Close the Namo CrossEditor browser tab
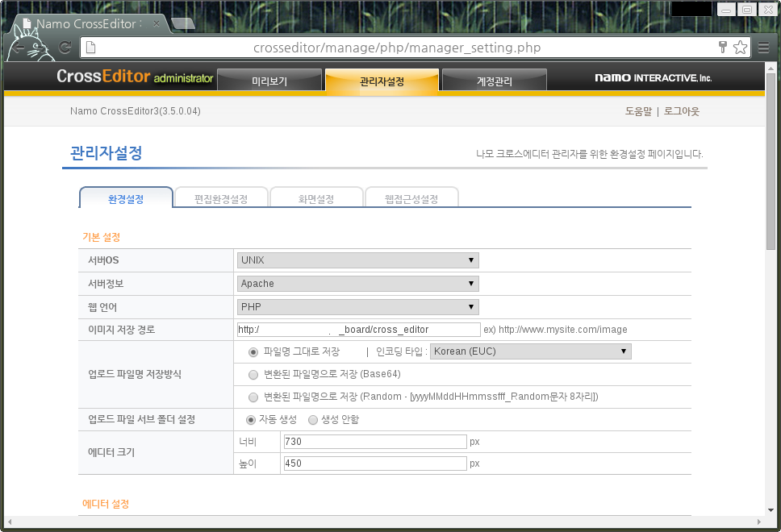 (157, 23)
